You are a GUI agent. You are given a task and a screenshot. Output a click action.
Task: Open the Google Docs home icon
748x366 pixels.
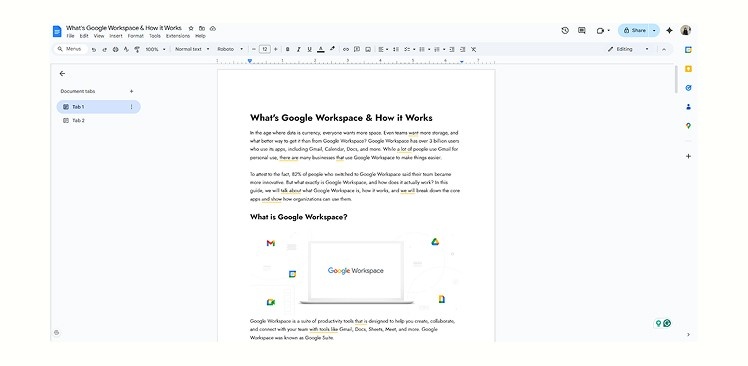pos(57,31)
